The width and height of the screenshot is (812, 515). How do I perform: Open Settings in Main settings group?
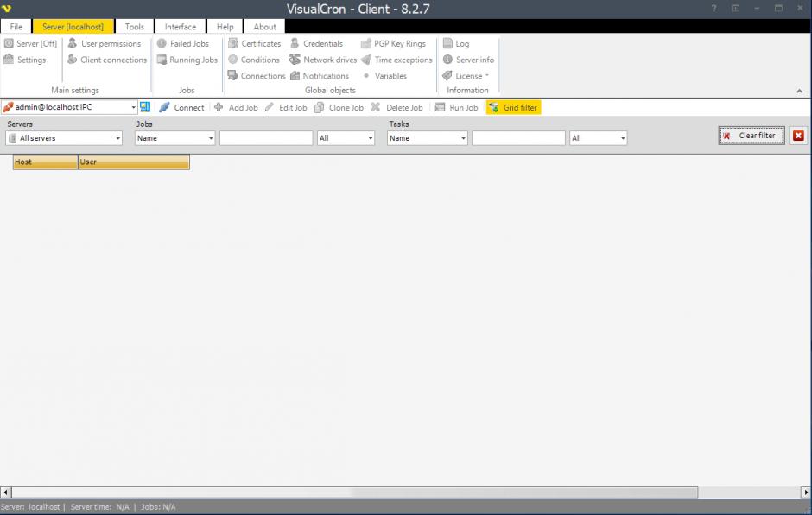click(25, 60)
